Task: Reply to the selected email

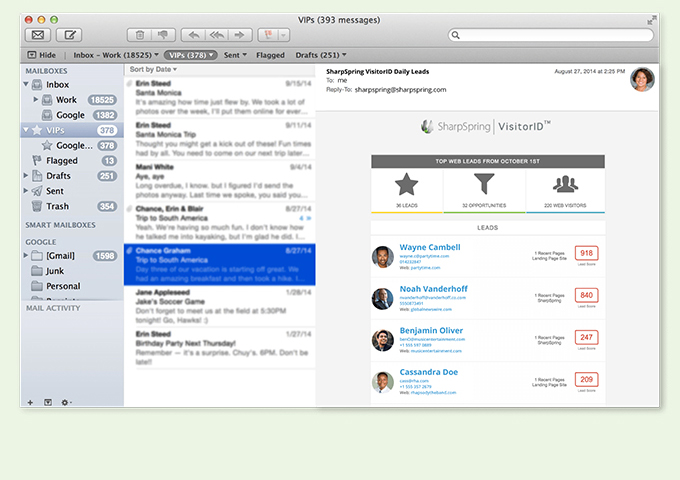Action: [x=195, y=35]
